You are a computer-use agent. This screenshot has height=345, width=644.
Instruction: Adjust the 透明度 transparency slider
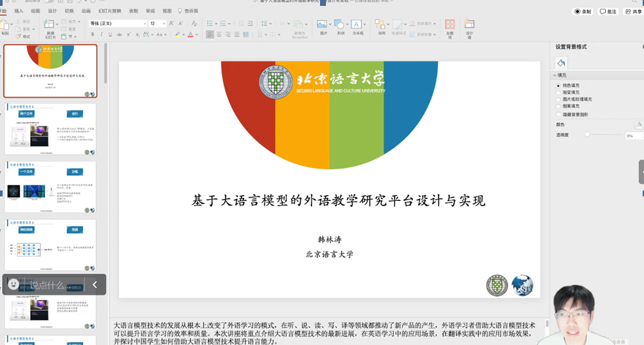click(587, 135)
